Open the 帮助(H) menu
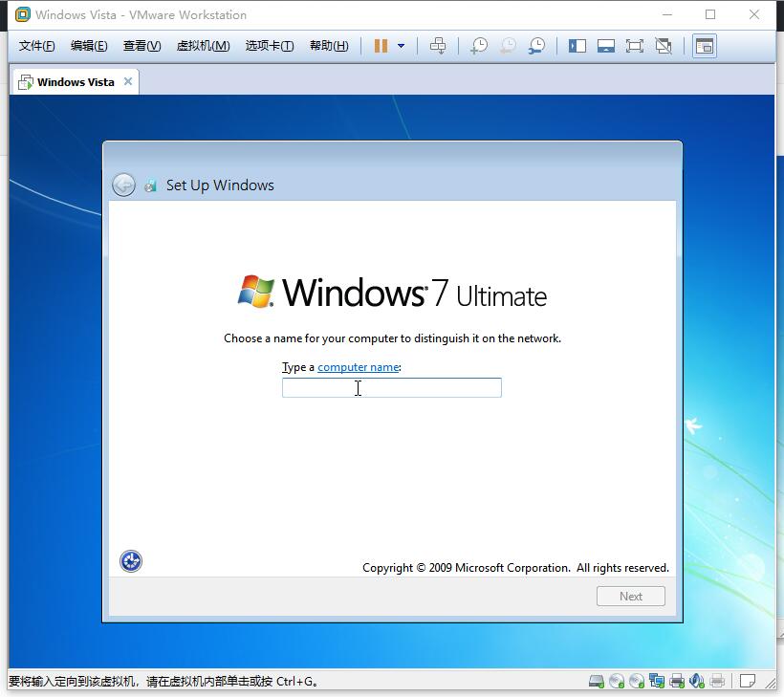Image resolution: width=784 pixels, height=697 pixels. point(329,46)
